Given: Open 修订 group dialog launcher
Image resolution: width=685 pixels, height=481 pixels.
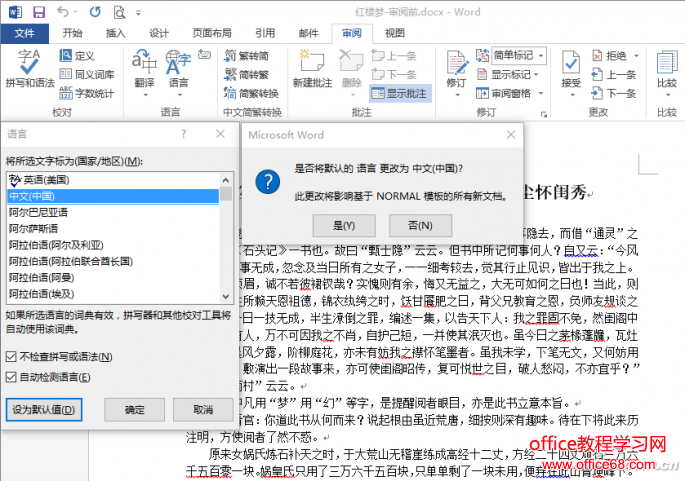Looking at the screenshot, I should 544,114.
